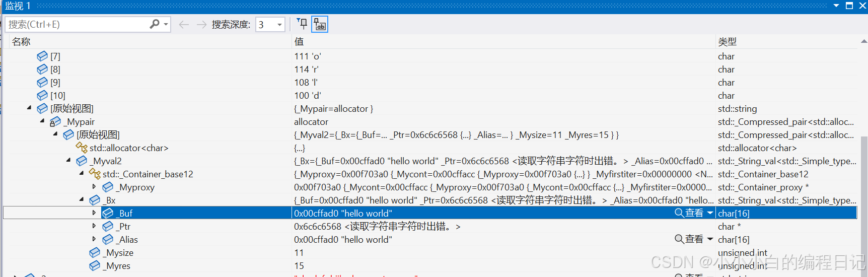Viewport: 868px width, 277px height.
Task: Select the [10] element row icon
Action: 42,95
